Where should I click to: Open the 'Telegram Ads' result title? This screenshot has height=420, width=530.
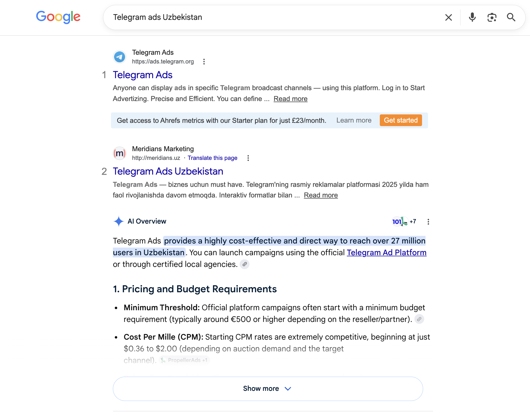pyautogui.click(x=143, y=75)
